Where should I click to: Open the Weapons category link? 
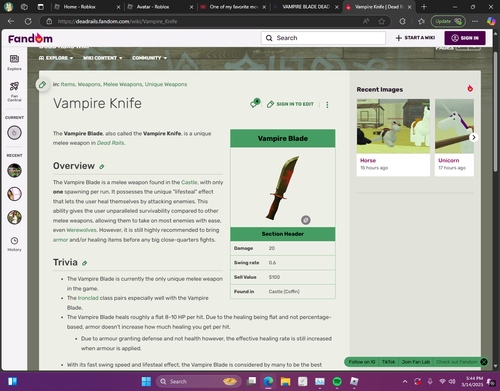click(x=89, y=84)
